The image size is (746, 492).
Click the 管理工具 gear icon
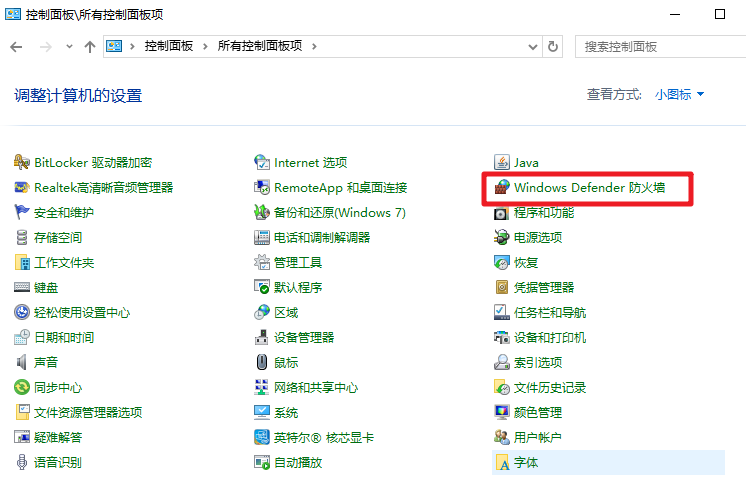(x=262, y=263)
